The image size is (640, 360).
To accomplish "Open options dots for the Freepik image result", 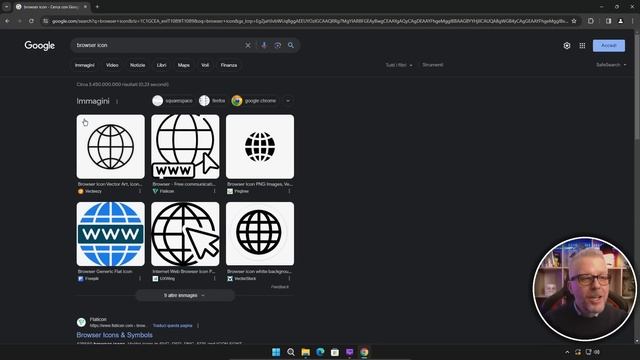I will click(x=140, y=278).
